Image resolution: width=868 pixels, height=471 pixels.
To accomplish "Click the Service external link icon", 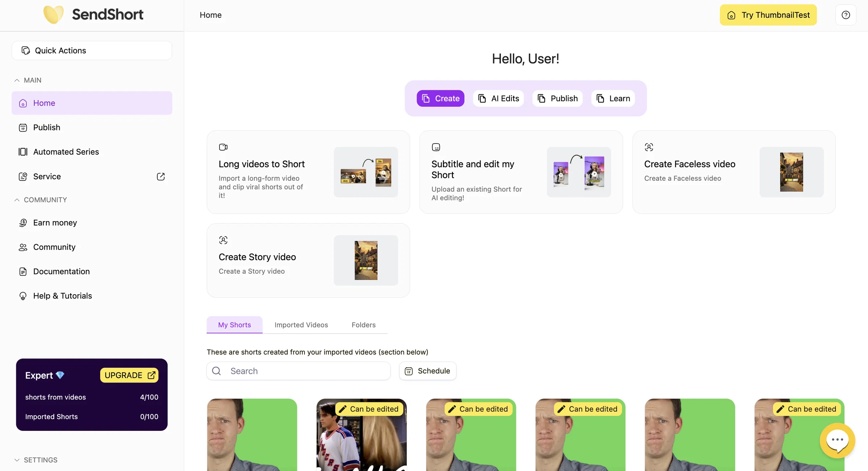I will [x=161, y=176].
